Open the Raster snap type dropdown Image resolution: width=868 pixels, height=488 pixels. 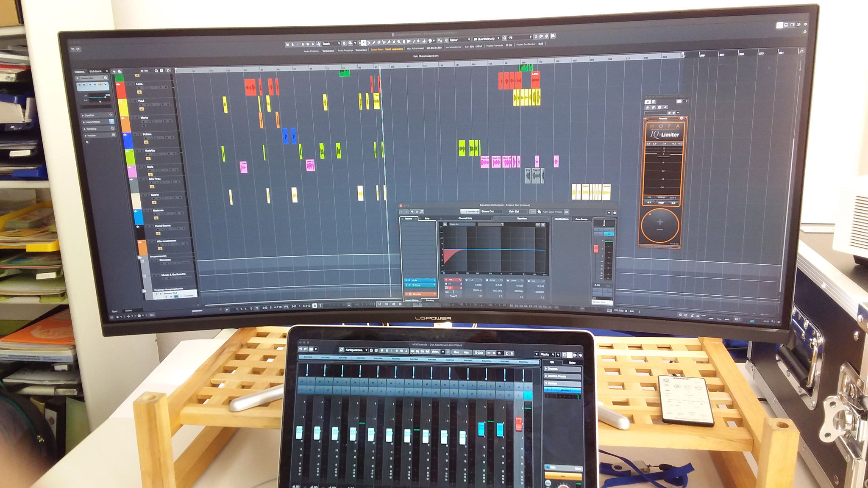tap(459, 40)
